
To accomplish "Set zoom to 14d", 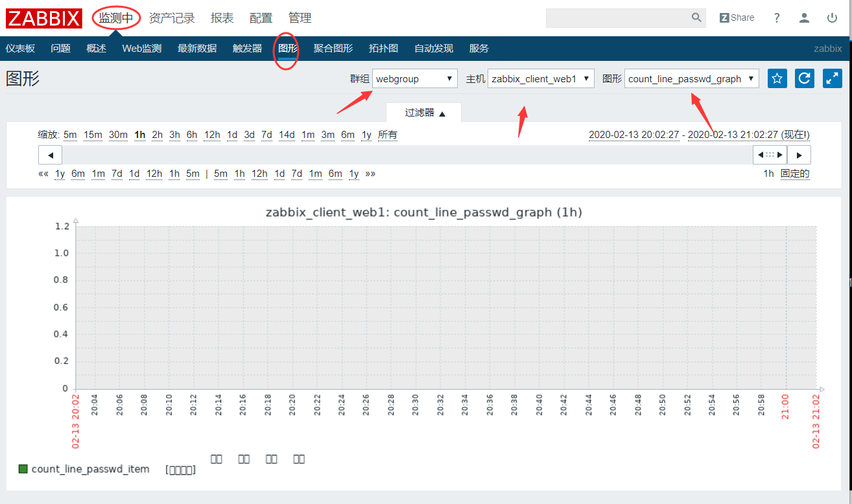I will [x=287, y=135].
